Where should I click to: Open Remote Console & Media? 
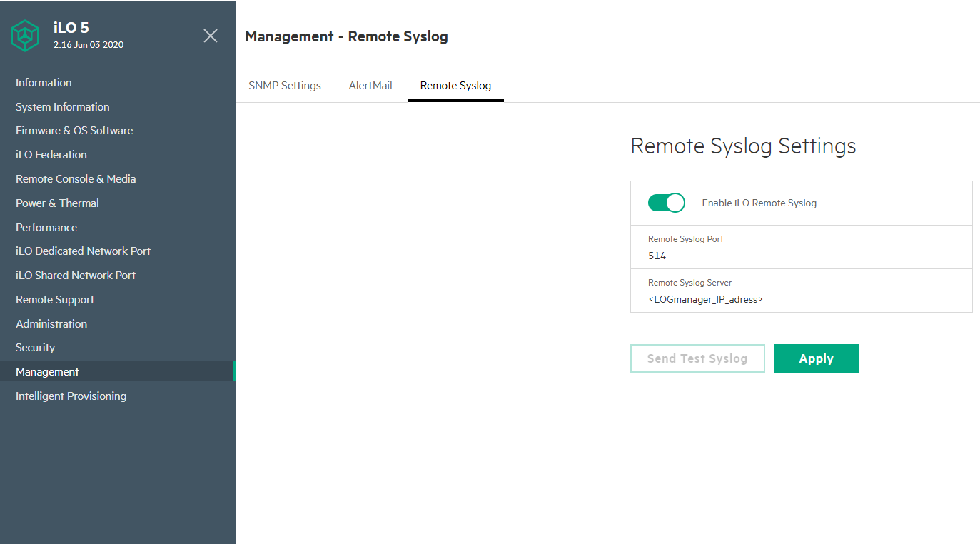click(76, 179)
